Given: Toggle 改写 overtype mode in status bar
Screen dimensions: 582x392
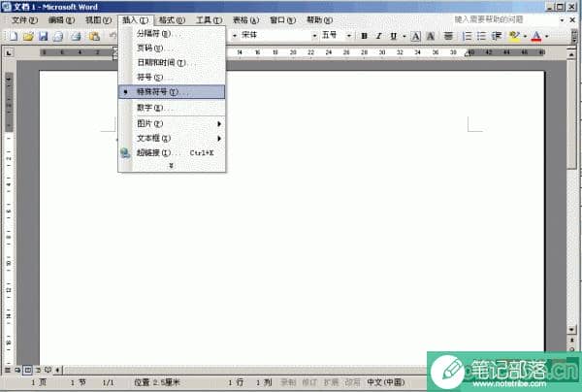Looking at the screenshot, I should (352, 382).
